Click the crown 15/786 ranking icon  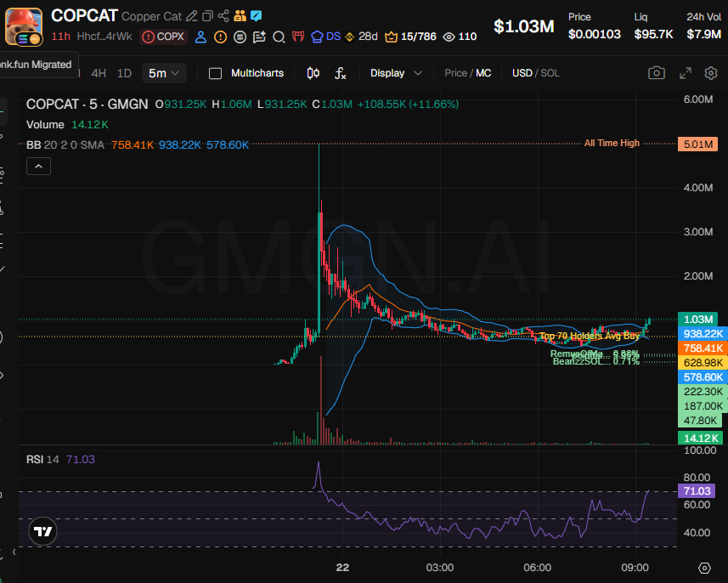coord(410,37)
